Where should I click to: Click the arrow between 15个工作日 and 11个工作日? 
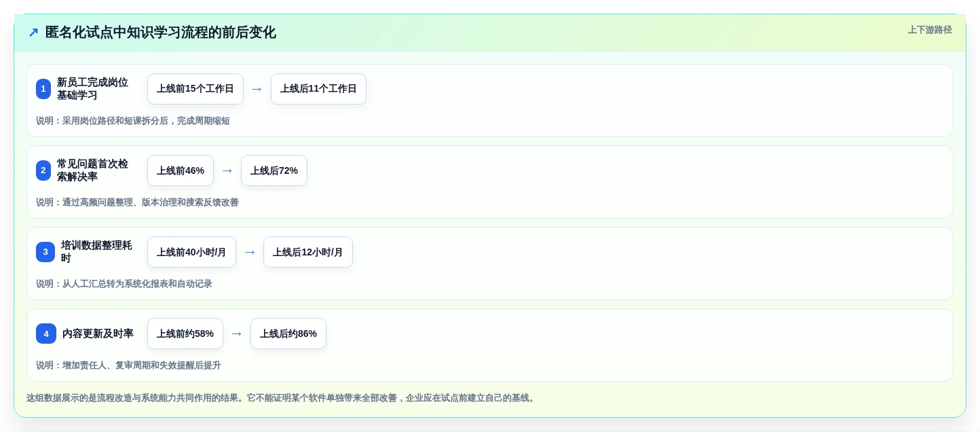coord(257,89)
